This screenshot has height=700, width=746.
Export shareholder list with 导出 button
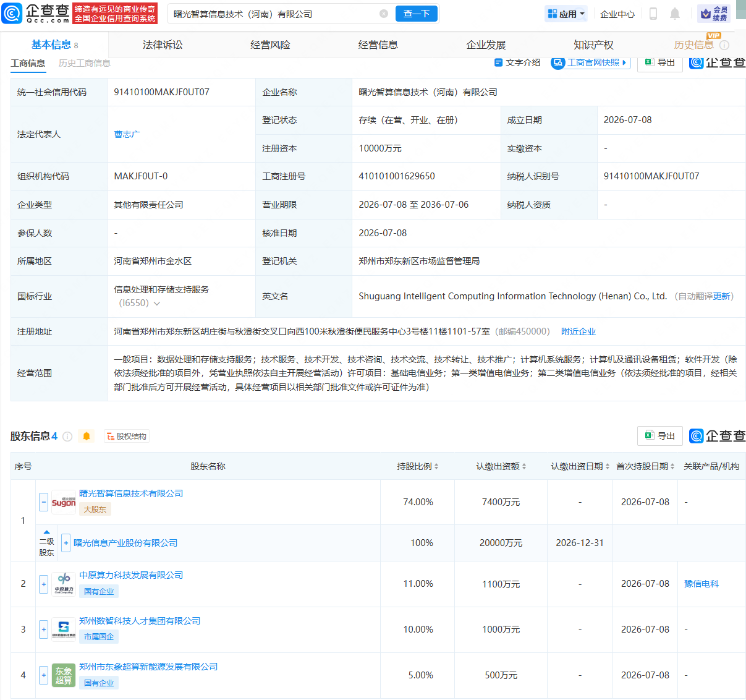click(660, 436)
